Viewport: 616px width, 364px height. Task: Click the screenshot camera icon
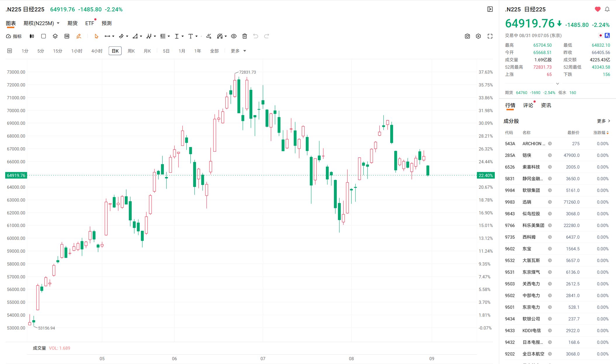[467, 36]
